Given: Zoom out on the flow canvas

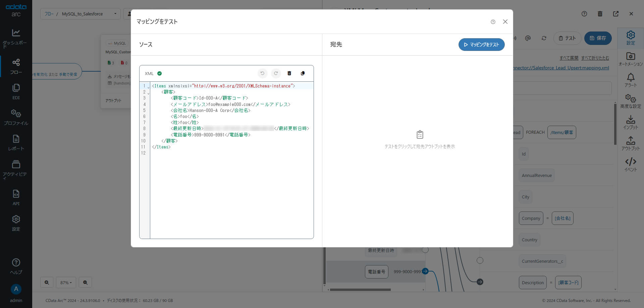Looking at the screenshot, I should [85, 283].
